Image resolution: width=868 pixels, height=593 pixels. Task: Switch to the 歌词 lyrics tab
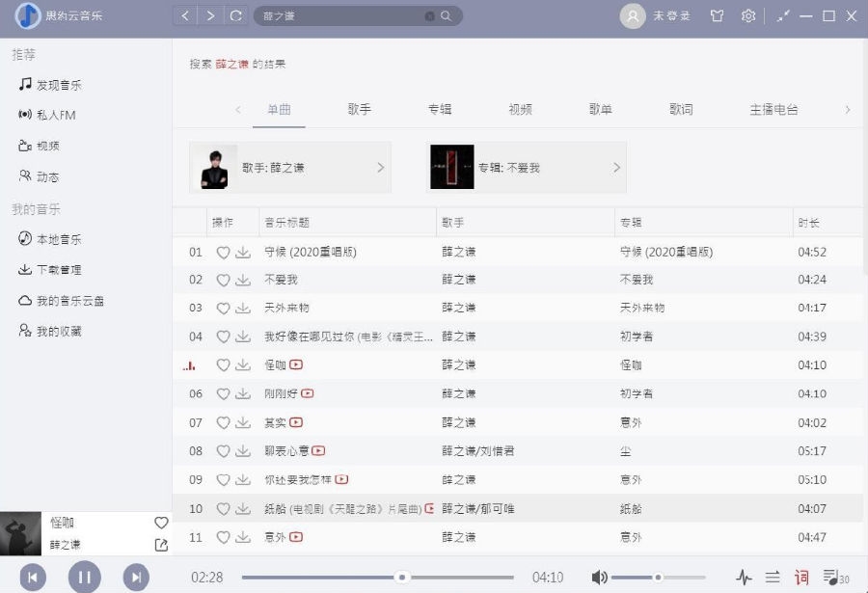pos(681,109)
